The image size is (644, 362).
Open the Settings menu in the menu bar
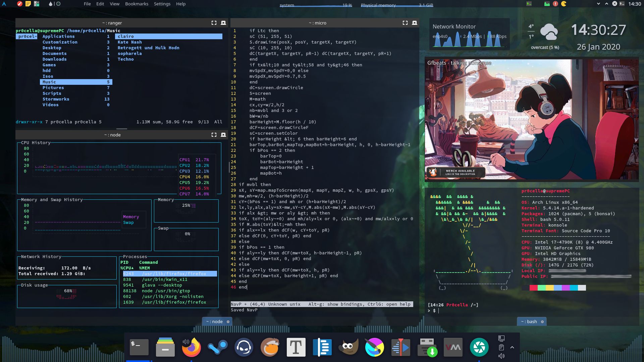point(162,4)
